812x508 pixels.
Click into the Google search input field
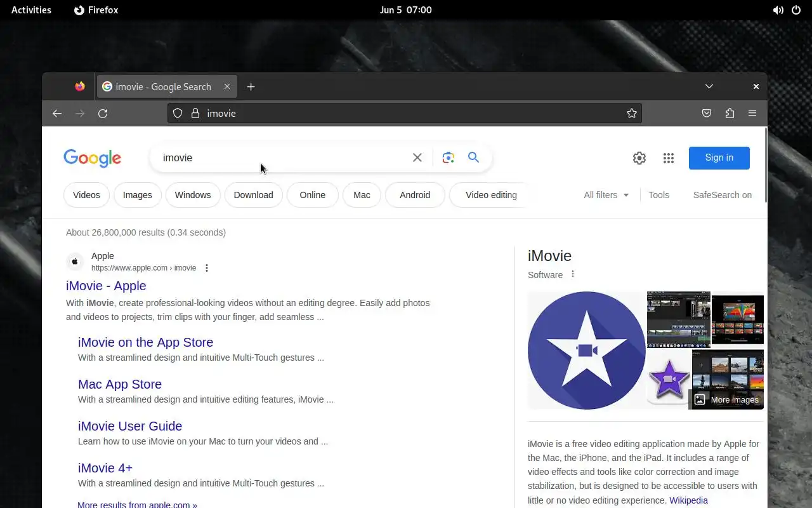tap(282, 157)
